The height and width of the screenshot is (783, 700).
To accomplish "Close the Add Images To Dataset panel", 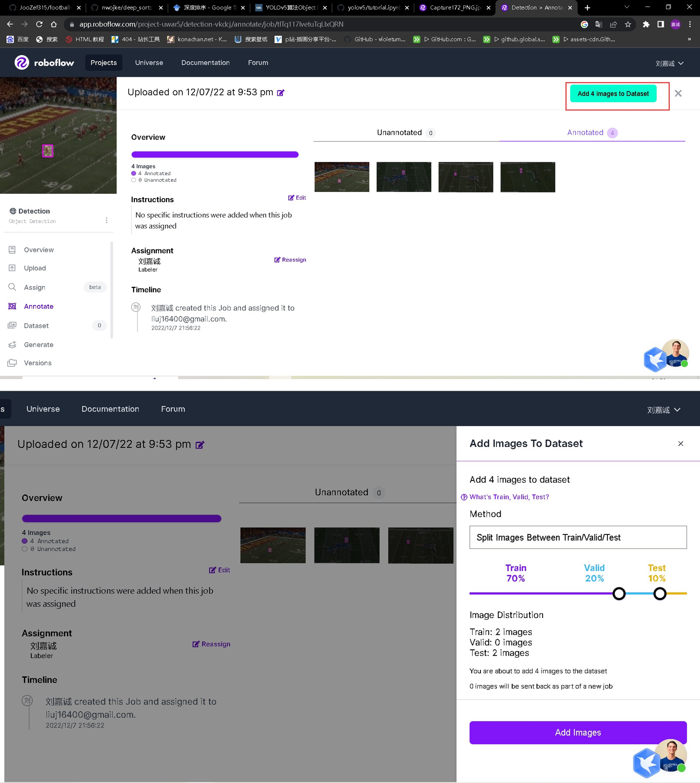I will pos(680,444).
